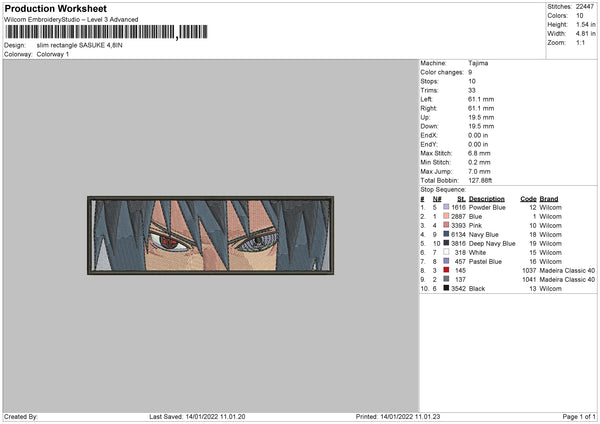
Task: Click the St. column header
Action: point(461,199)
